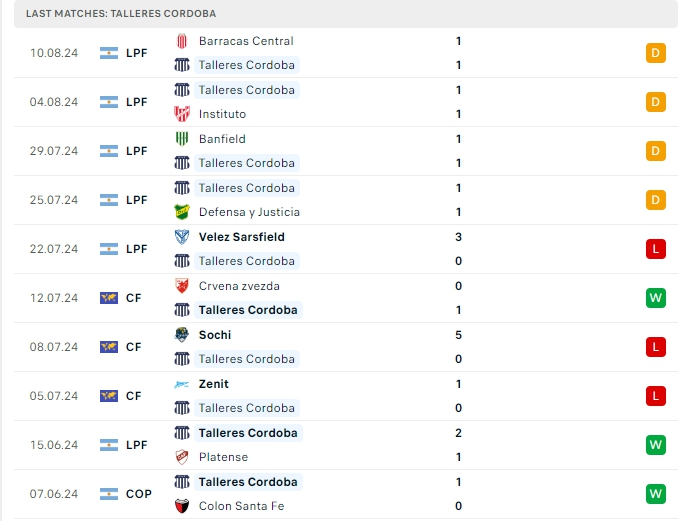Viewport: 689px width, 521px height.
Task: Click the Colon Santa Fe crest
Action: (x=182, y=506)
